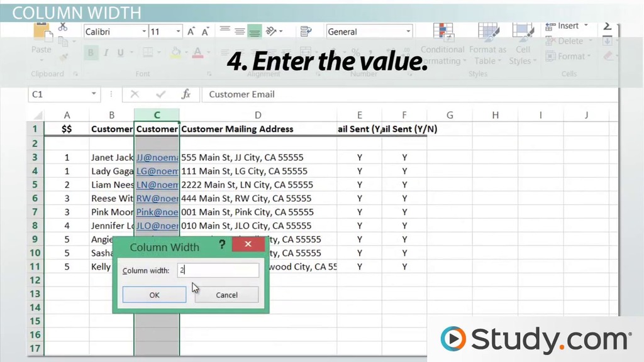Select row 5 header
Image resolution: width=644 pixels, height=362 pixels.
pos(35,185)
